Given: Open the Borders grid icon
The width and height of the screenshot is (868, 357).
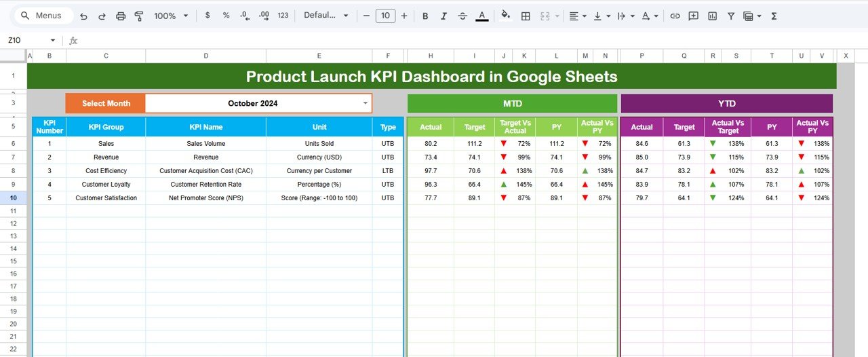Looking at the screenshot, I should [526, 16].
